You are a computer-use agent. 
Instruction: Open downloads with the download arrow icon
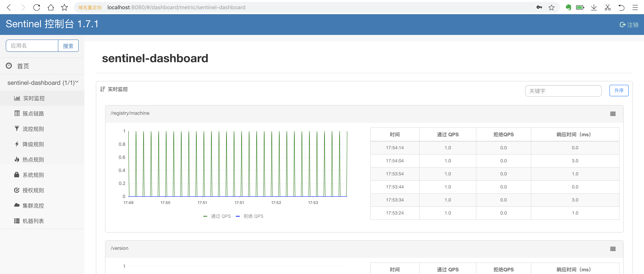pos(594,7)
